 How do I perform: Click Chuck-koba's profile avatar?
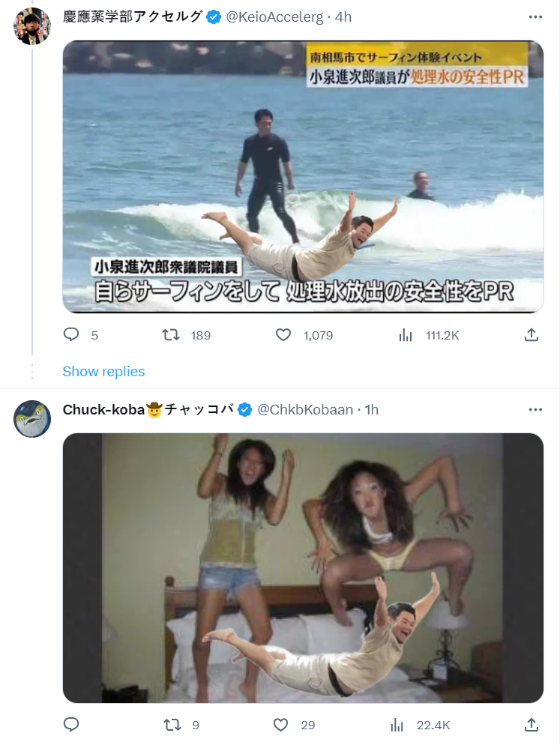[x=32, y=419]
